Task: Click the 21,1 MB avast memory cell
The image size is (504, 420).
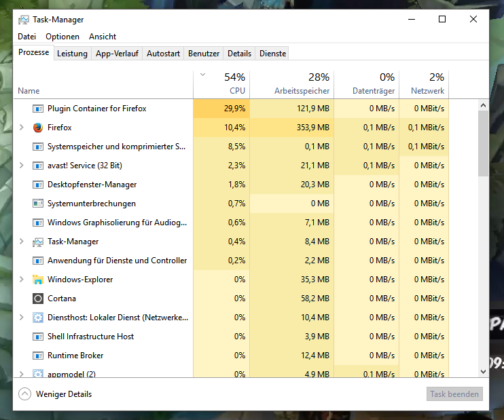Action: tap(292, 166)
